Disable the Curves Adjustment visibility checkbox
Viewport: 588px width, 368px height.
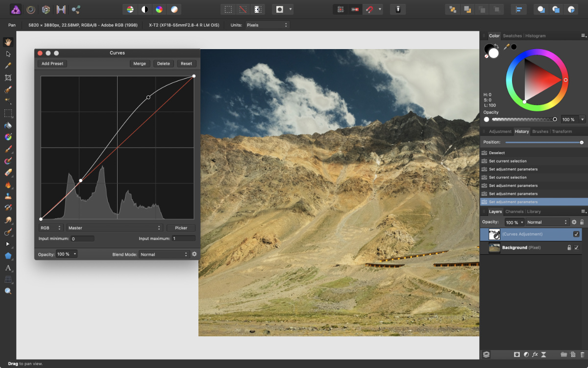click(x=577, y=234)
